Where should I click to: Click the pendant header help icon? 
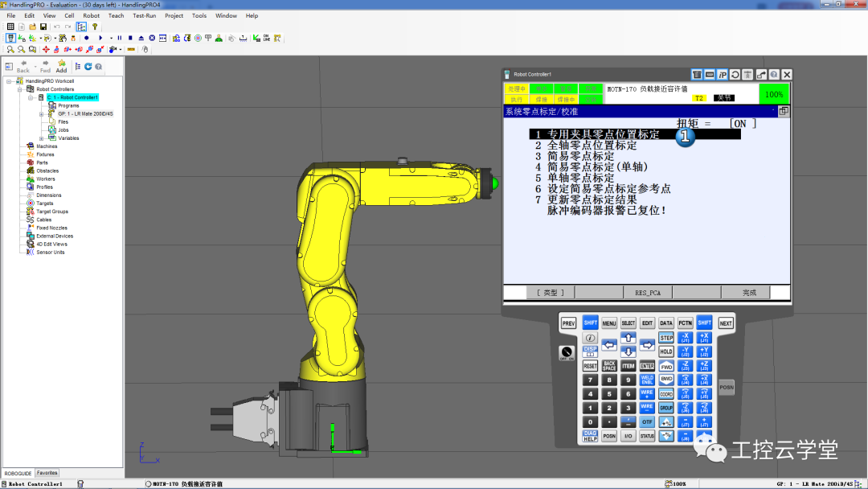point(774,75)
